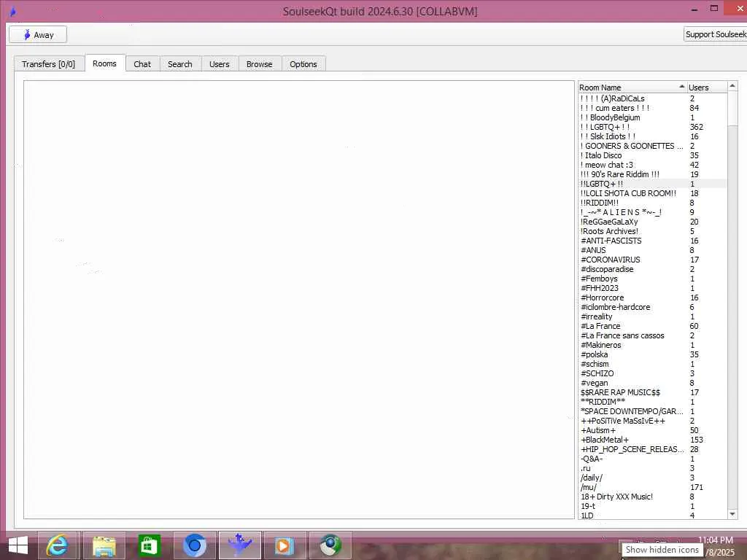Screen dimensions: 747x560
Task: Select room '#FHH2023'
Action: (652, 288)
